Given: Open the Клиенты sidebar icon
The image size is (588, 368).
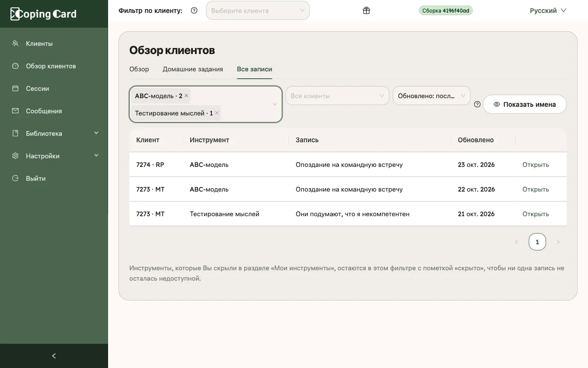Looking at the screenshot, I should tap(16, 43).
